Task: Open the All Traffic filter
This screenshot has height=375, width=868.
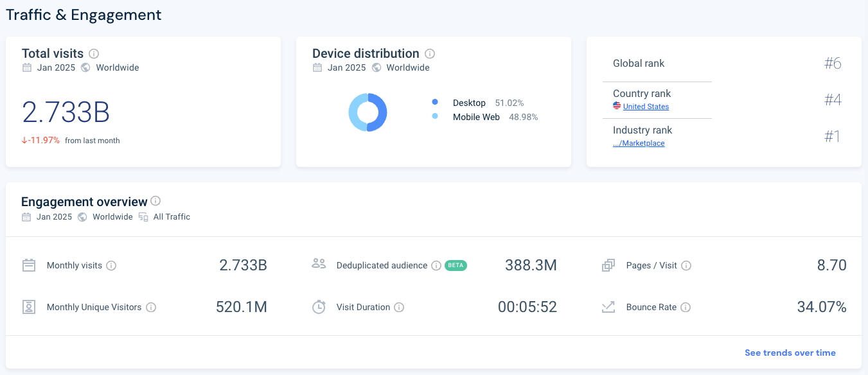Action: 170,216
